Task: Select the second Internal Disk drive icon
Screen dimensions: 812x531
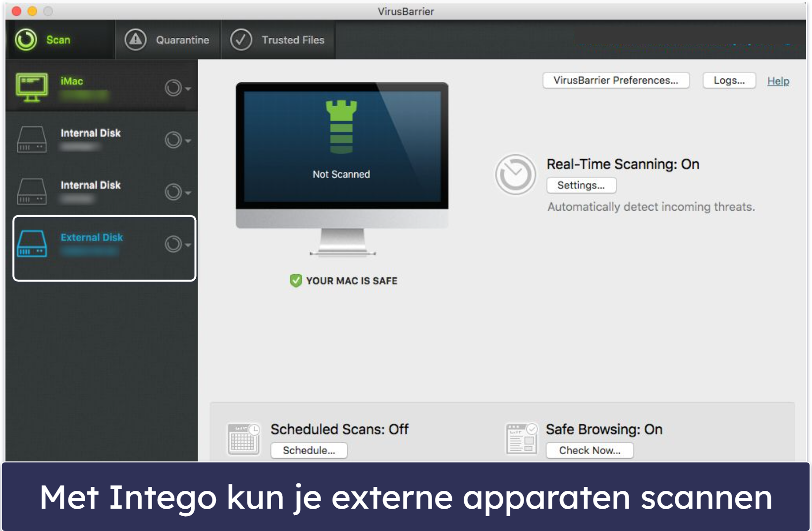Action: pyautogui.click(x=32, y=191)
